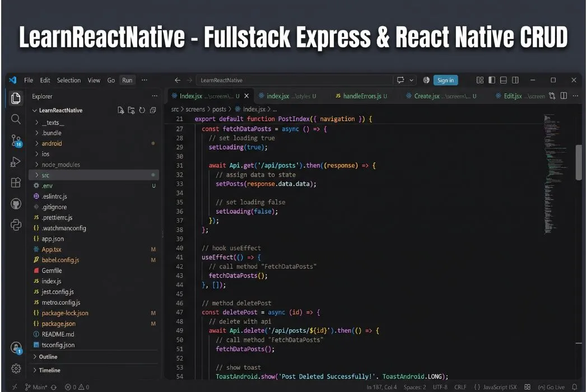587x392 pixels.
Task: Expand the android folder
Action: [x=94, y=143]
